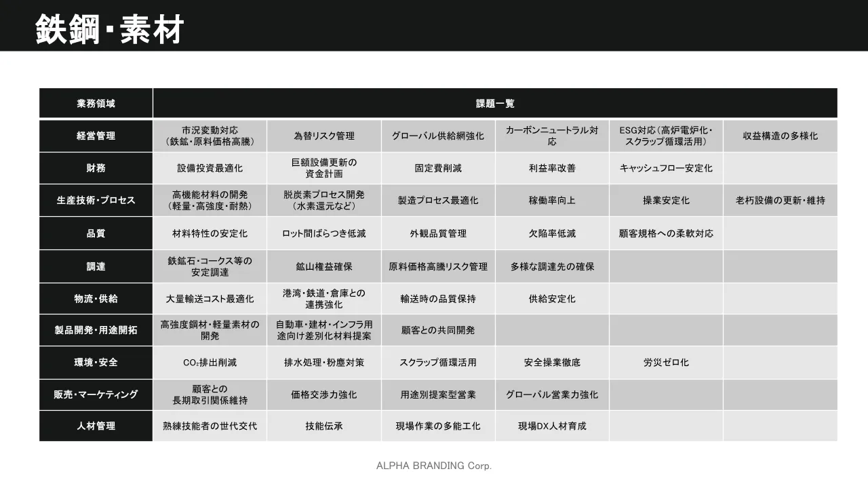Click the slide title 鉄鋼・素材

click(x=109, y=29)
